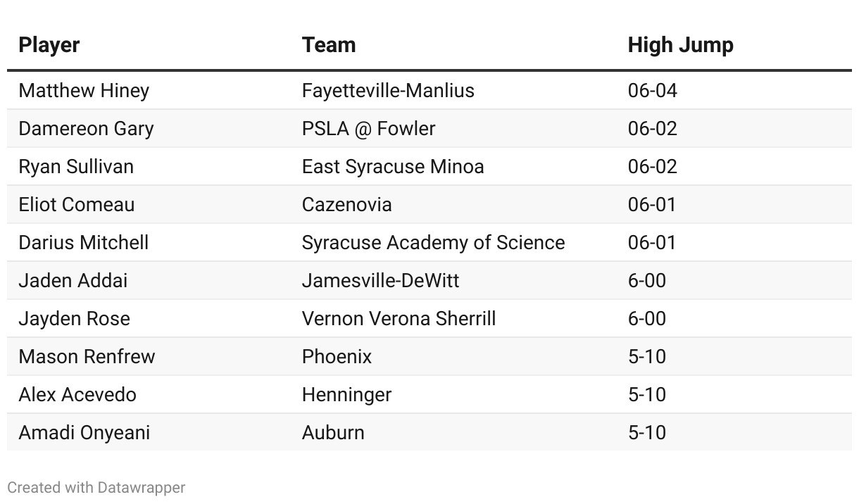Click the Amadi Onyeani name
The width and height of the screenshot is (859, 504).
click(x=84, y=433)
